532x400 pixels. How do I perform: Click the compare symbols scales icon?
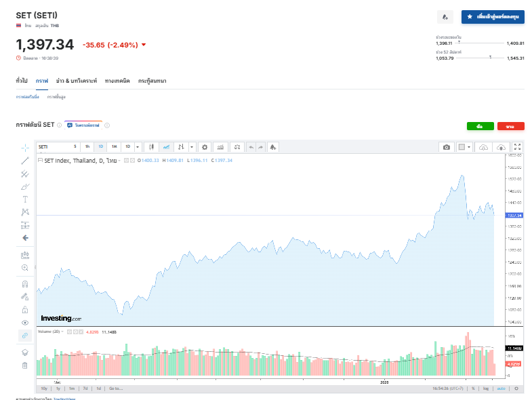237,147
